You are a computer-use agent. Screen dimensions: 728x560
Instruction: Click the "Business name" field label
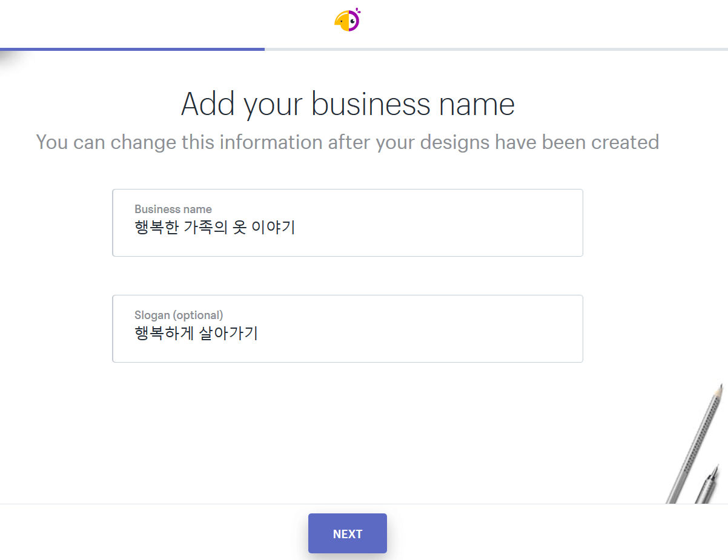tap(173, 209)
